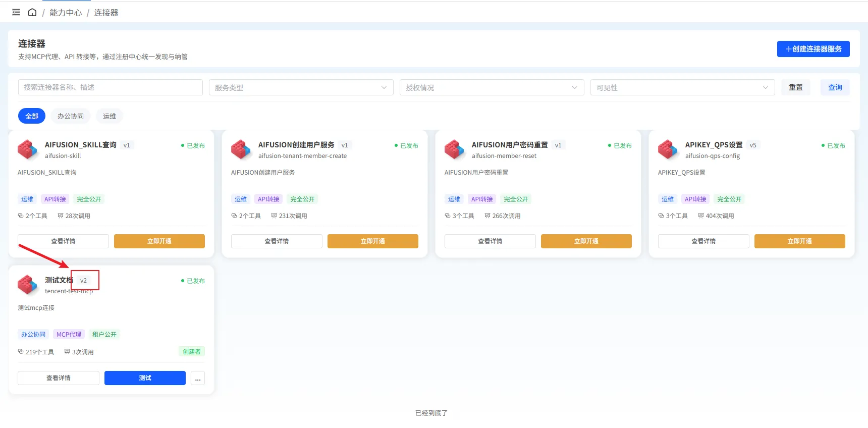Filter by the 运维 category tab
Screen dimensions: 868x428
coord(110,116)
